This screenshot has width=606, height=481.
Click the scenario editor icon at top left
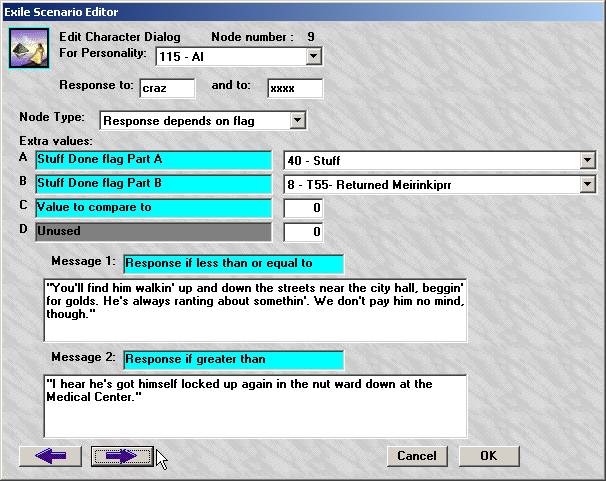pos(23,49)
